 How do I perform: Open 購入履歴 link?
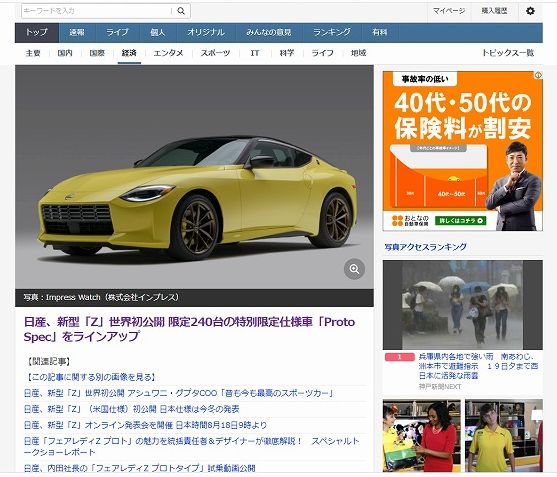coord(494,11)
